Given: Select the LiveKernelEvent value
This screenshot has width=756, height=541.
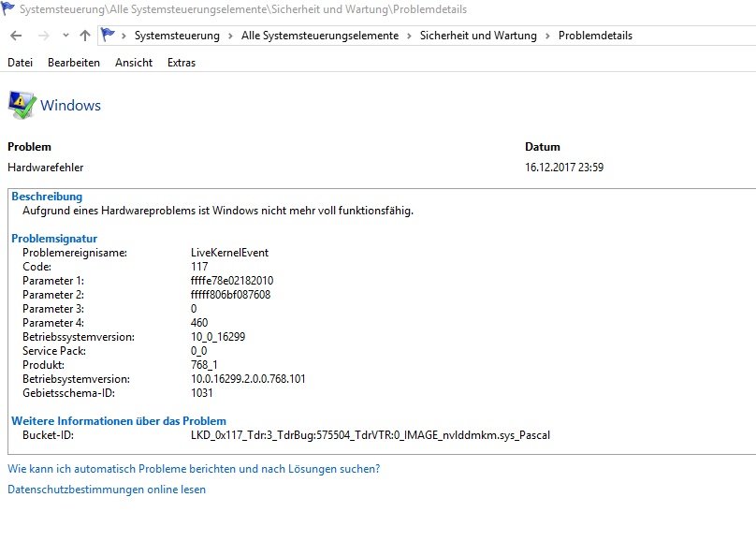Looking at the screenshot, I should pyautogui.click(x=229, y=253).
